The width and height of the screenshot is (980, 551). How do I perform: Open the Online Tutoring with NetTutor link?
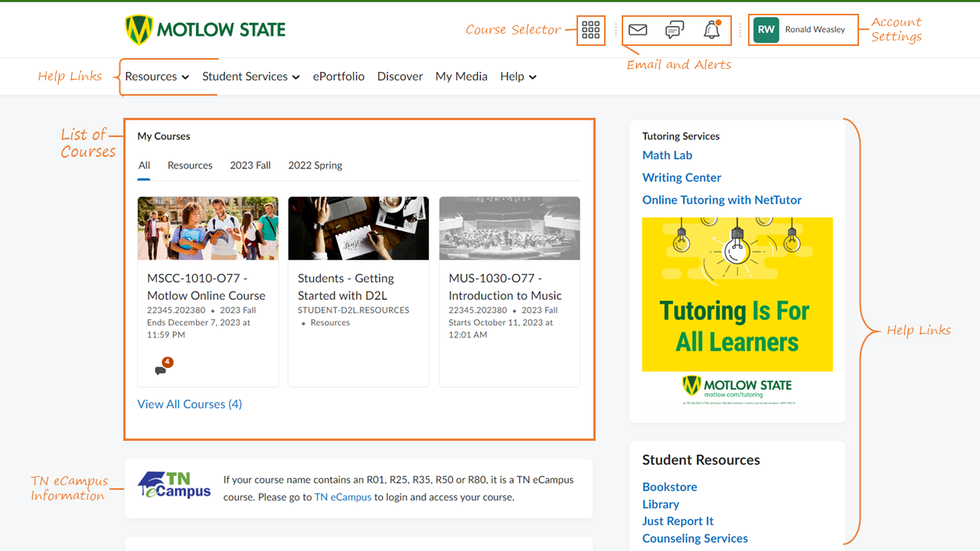pos(721,200)
